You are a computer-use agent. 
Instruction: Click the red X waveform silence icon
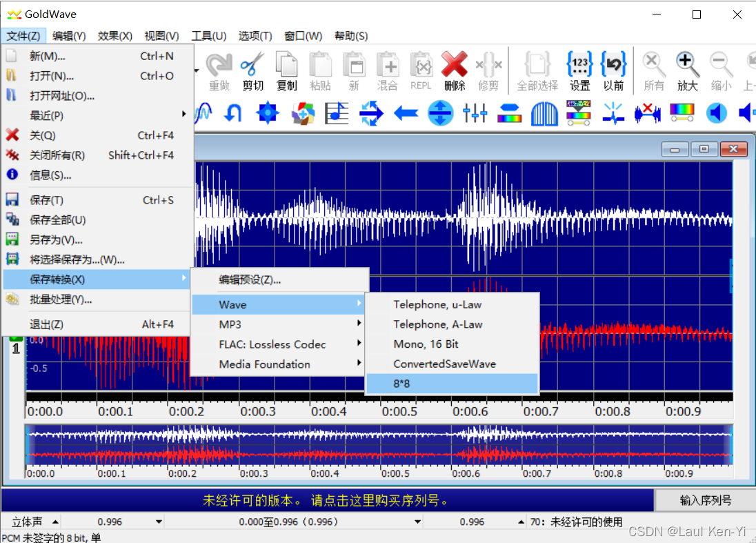tap(648, 113)
